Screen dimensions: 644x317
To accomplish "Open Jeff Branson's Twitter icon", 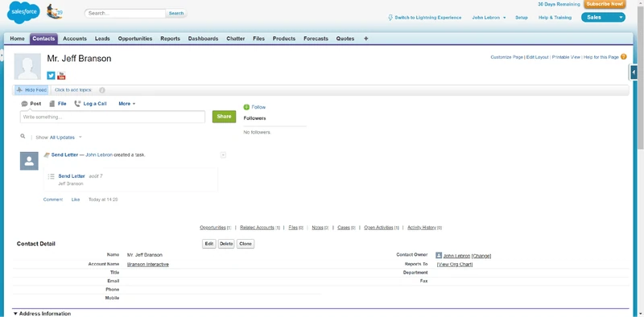I will click(51, 76).
